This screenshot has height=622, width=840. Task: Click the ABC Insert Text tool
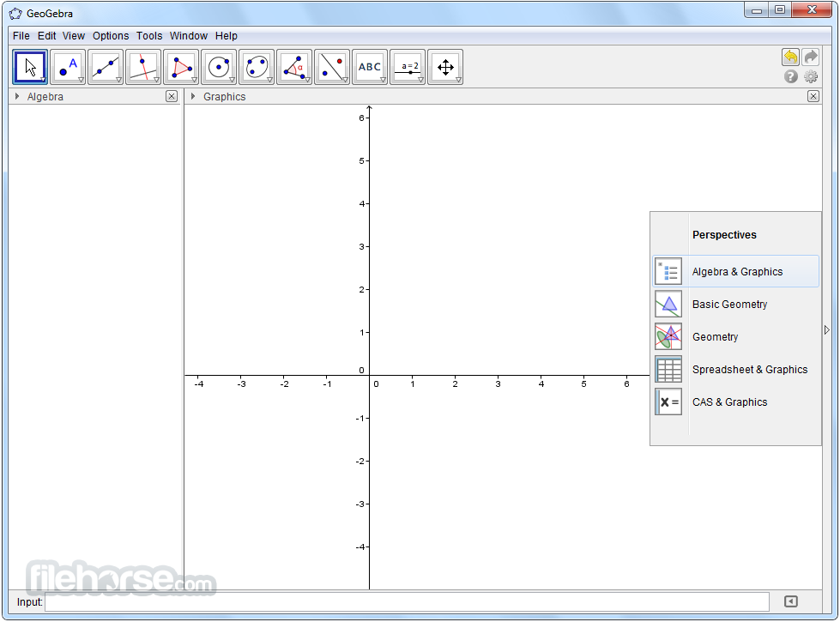click(x=370, y=67)
